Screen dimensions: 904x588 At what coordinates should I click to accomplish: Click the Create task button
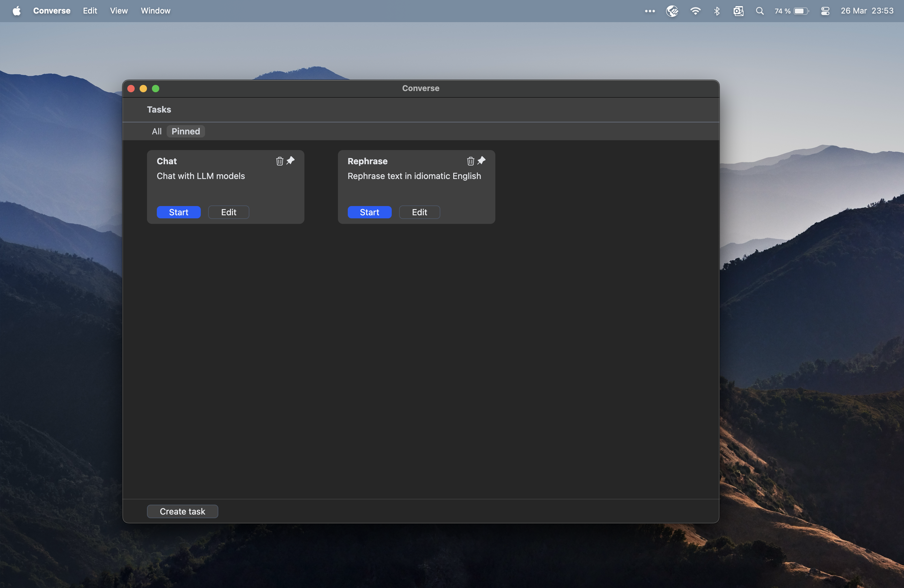[x=182, y=511]
